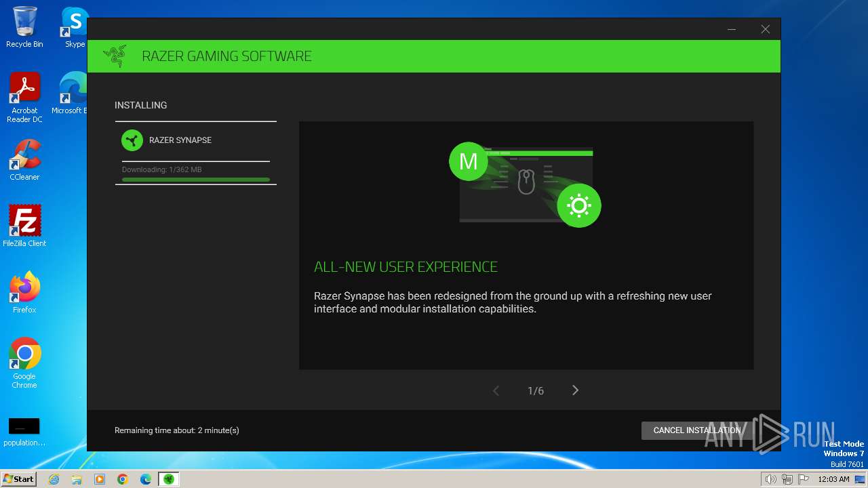Click the M macro icon in illustration
868x488 pixels.
click(469, 161)
